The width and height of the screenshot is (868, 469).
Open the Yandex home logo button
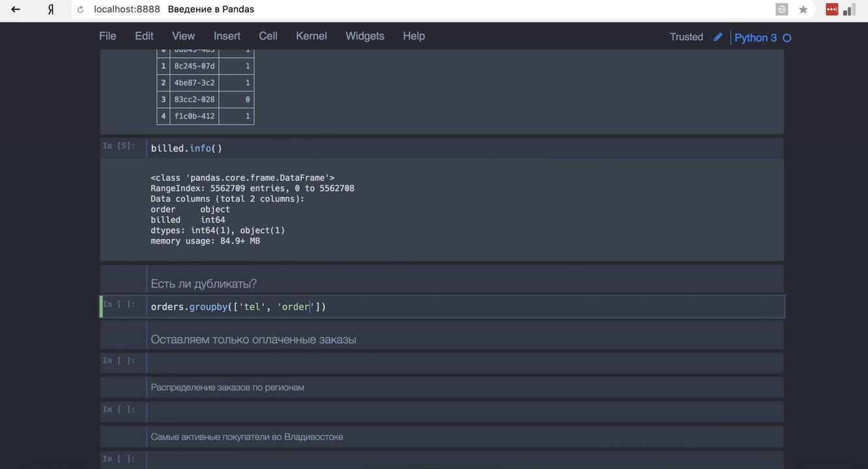coord(51,10)
